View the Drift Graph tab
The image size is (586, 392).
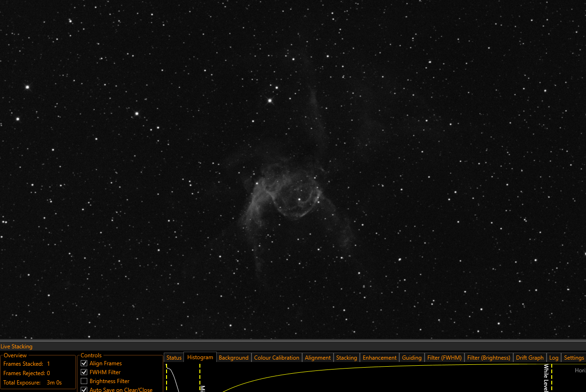pos(530,358)
